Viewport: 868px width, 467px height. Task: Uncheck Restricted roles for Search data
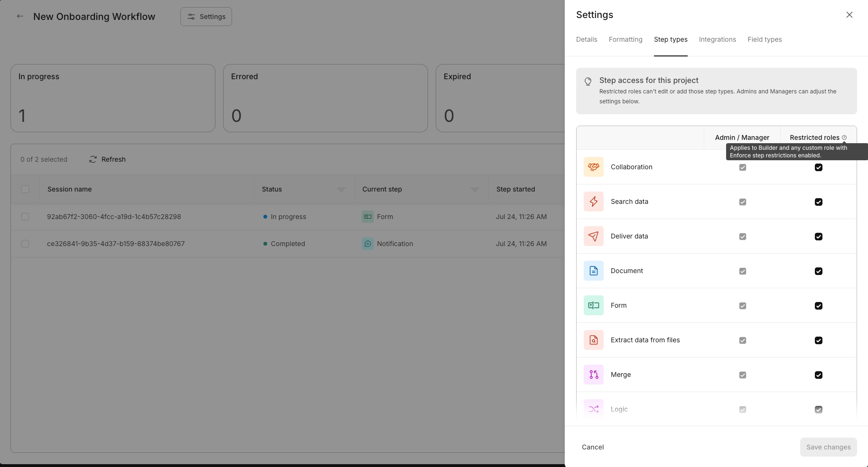[819, 202]
